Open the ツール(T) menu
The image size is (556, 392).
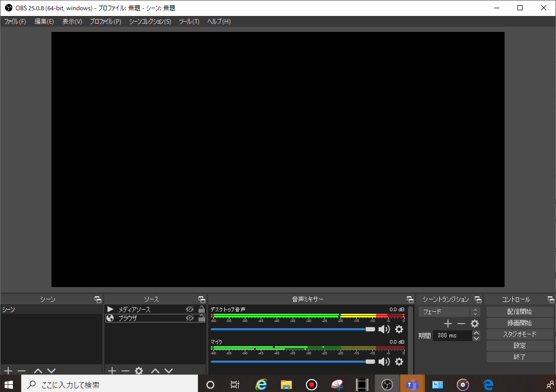point(189,22)
